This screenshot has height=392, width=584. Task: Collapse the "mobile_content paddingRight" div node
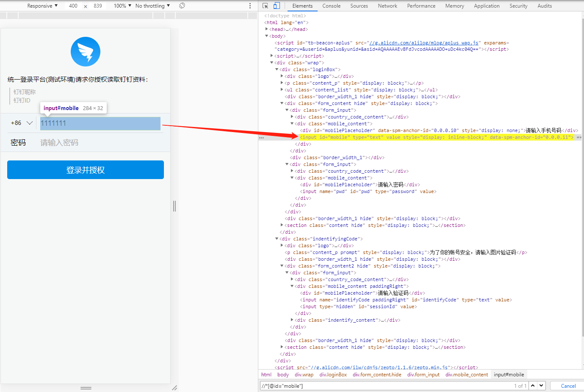[292, 286]
